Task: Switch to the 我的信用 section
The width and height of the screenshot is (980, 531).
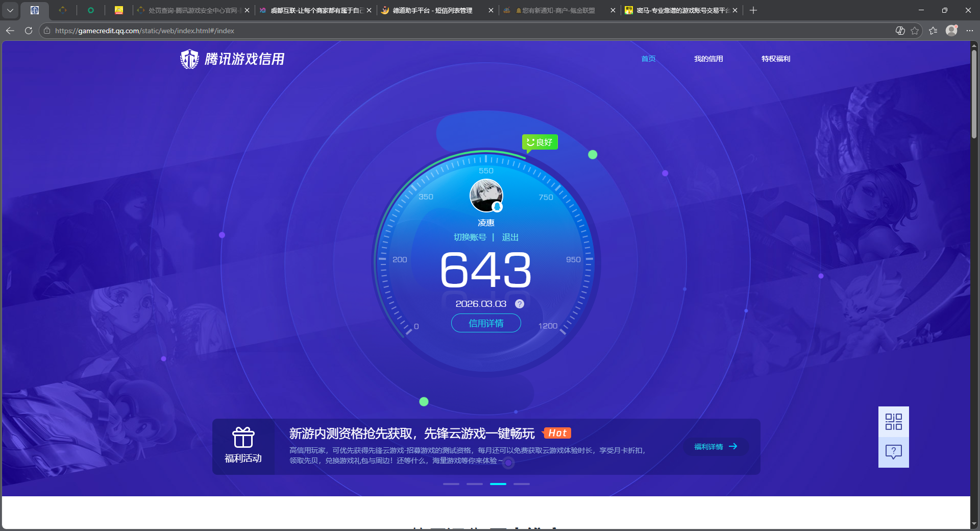Action: click(x=708, y=59)
